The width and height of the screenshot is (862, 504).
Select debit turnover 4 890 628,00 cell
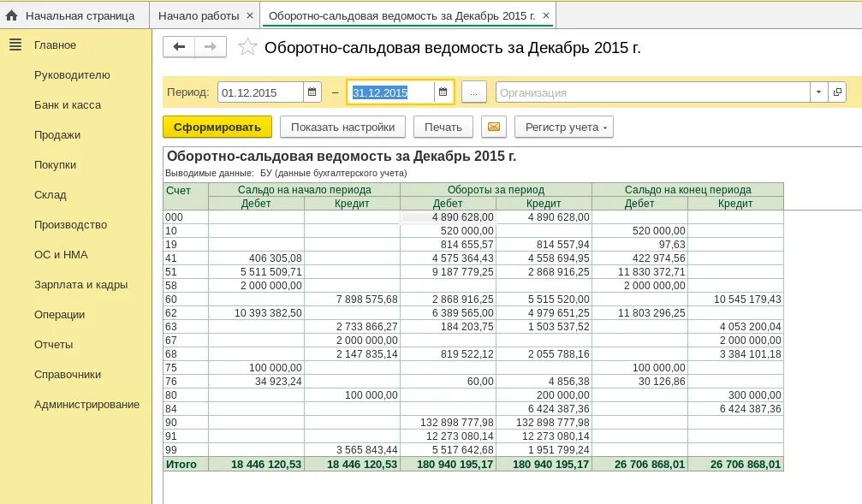click(448, 217)
